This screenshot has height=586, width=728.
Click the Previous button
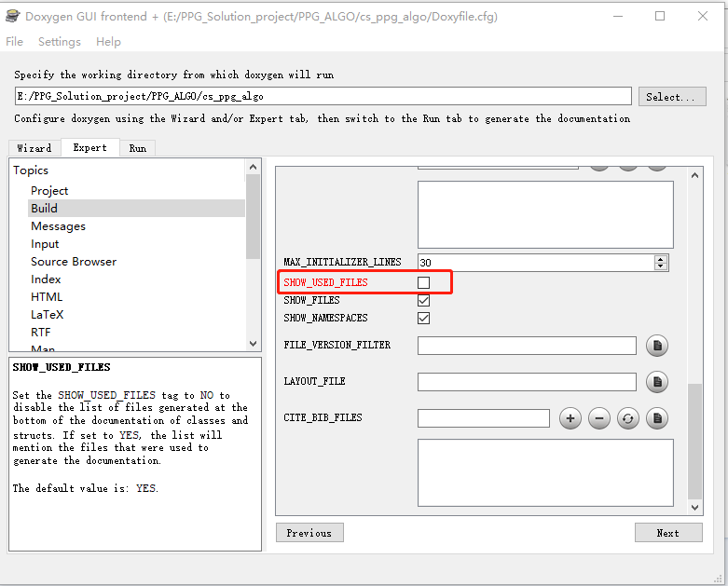point(309,533)
